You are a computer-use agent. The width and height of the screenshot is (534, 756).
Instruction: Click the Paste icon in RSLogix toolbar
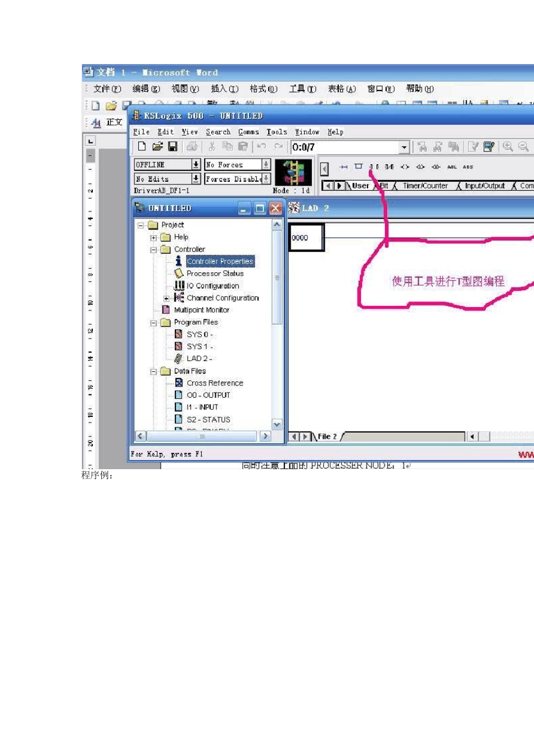(x=243, y=147)
